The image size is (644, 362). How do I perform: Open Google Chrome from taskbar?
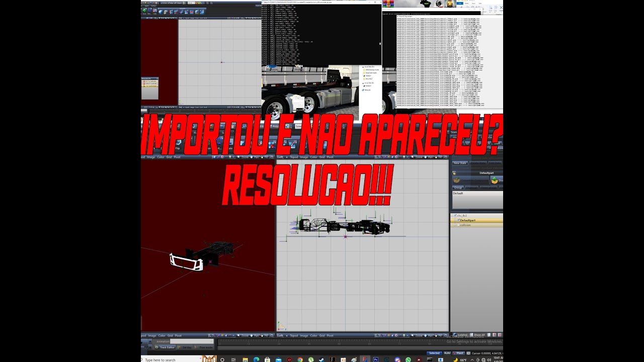300,359
